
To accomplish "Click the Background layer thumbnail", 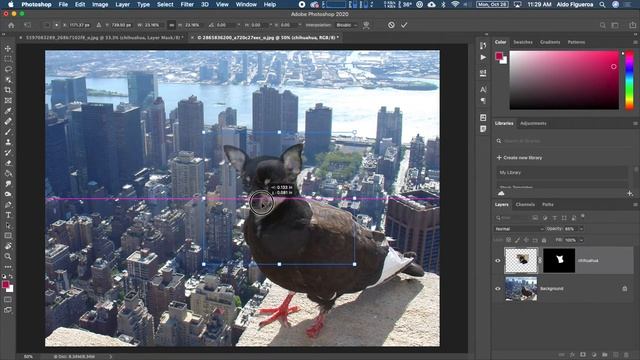I will click(x=521, y=289).
